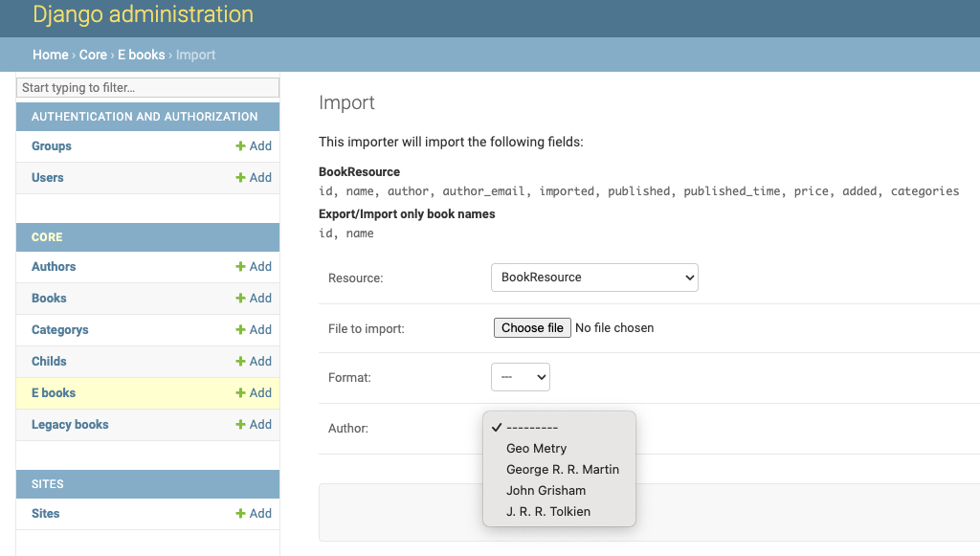Add a new Site via the plus icon
The width and height of the screenshot is (980, 556).
pyautogui.click(x=254, y=513)
